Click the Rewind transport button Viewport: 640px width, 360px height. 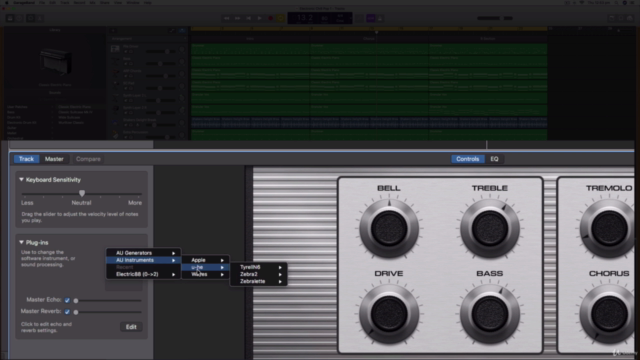[x=227, y=18]
